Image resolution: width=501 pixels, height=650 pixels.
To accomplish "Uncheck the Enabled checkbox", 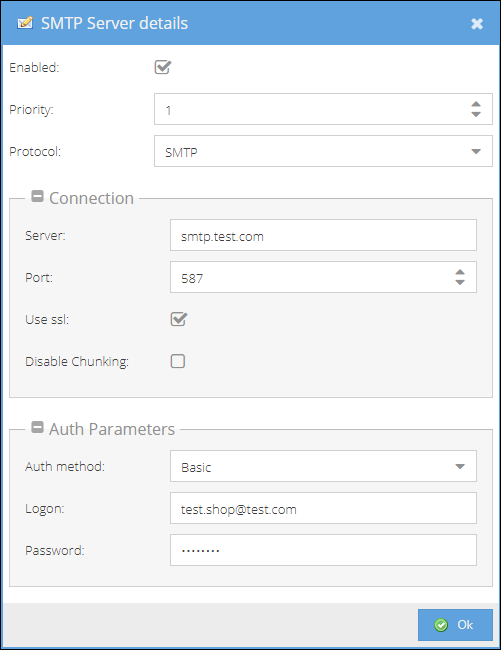I will [162, 67].
